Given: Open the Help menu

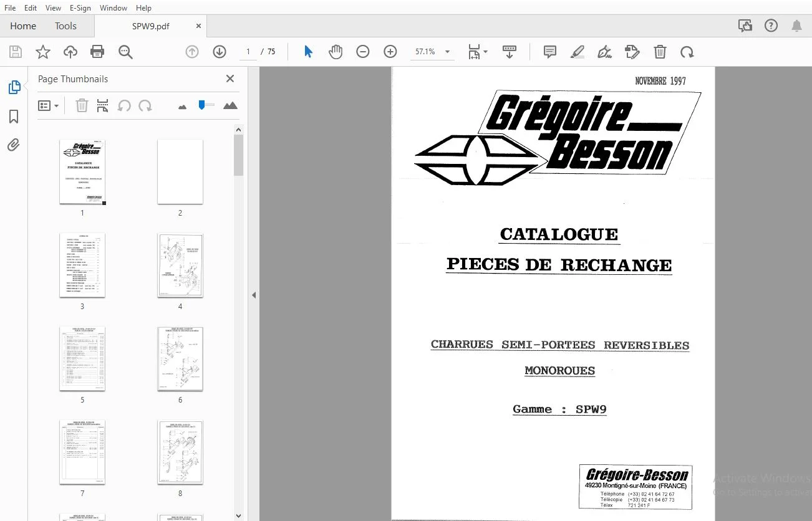Looking at the screenshot, I should click(x=143, y=8).
